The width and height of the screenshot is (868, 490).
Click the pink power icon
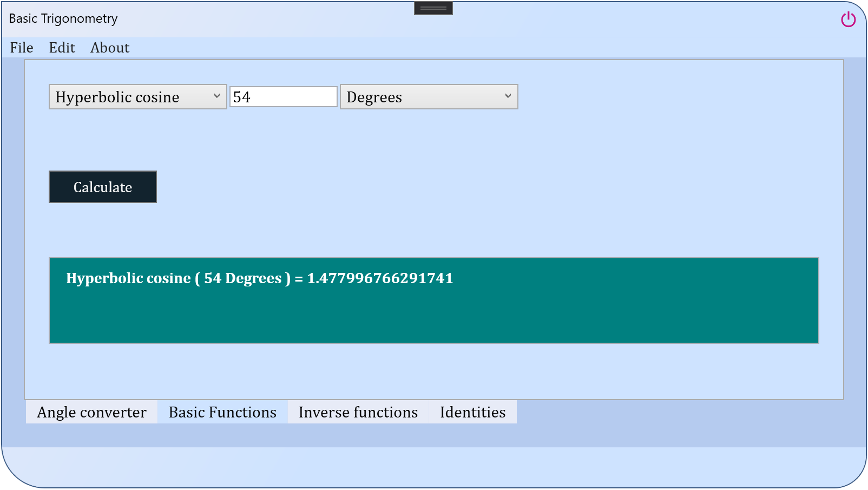[848, 19]
